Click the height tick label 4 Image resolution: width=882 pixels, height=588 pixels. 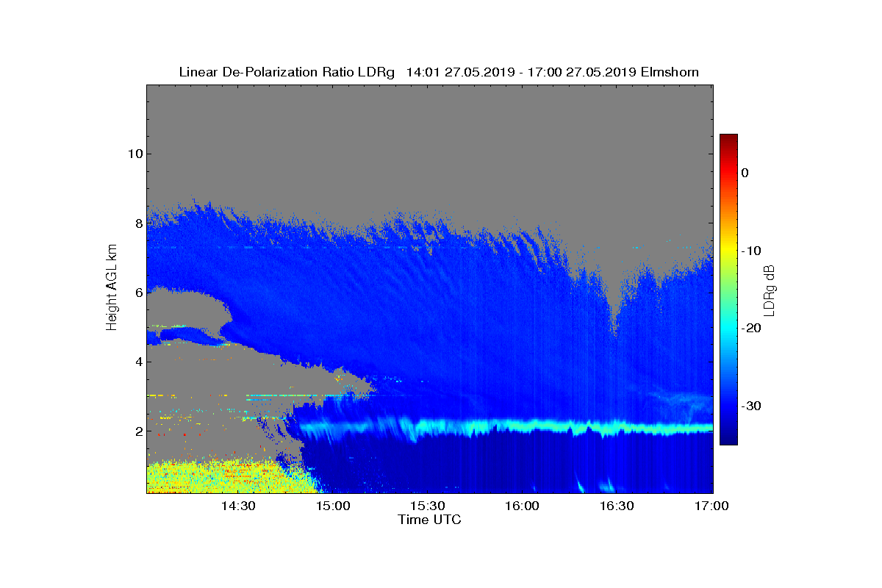(x=138, y=362)
